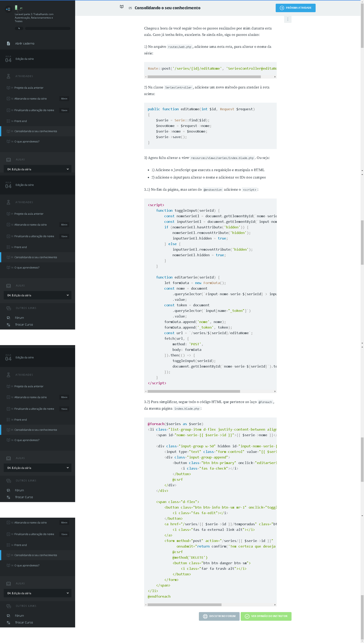Click left scroll arrow under the script code block

pos(146,391)
